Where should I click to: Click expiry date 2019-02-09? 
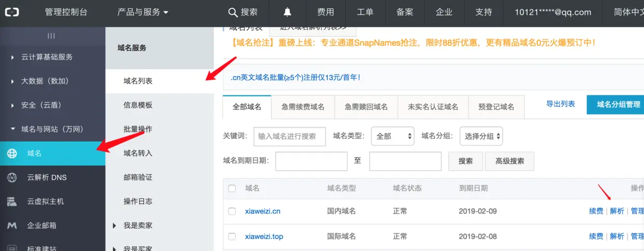pyautogui.click(x=478, y=211)
